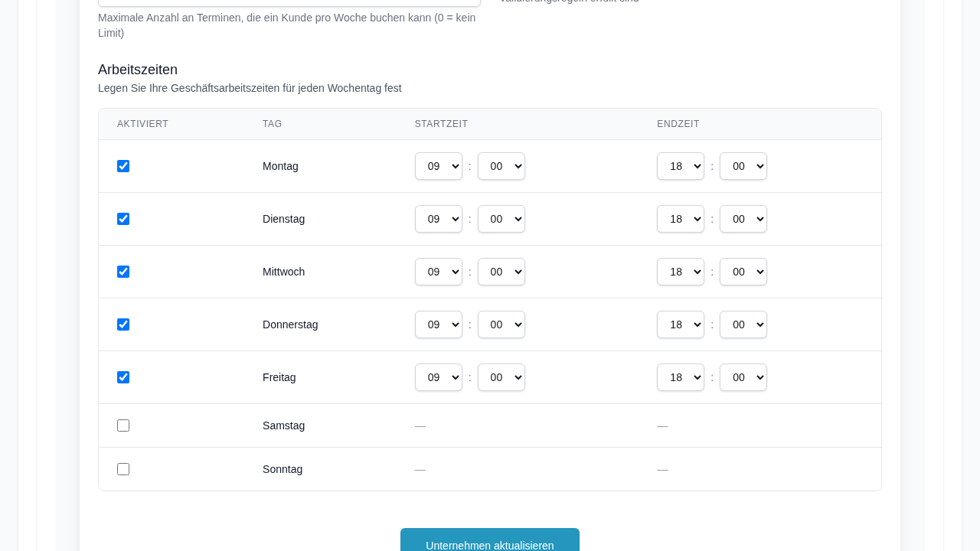Change Freitag end hour dropdown
This screenshot has height=551, width=980.
(x=680, y=377)
